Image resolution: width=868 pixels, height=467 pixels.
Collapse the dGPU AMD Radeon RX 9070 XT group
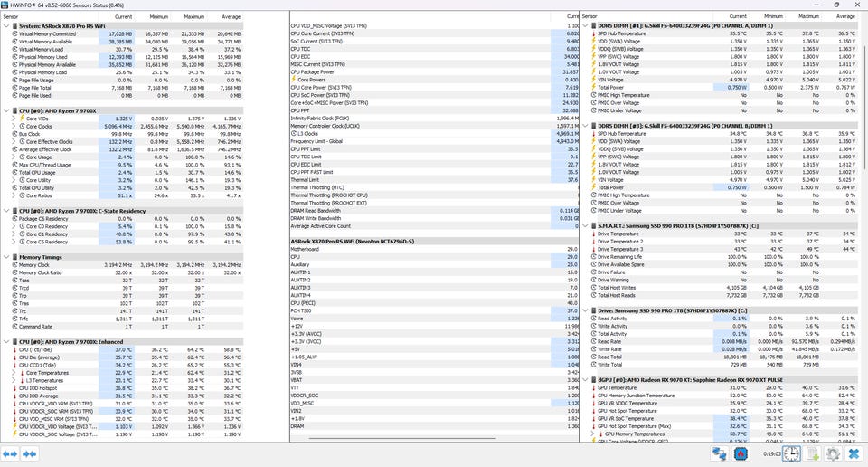pos(585,380)
